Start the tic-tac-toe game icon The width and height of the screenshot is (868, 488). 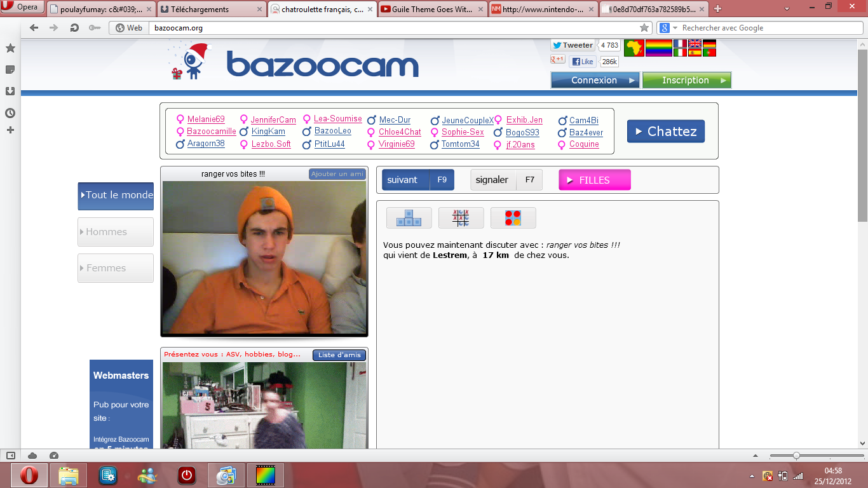tap(461, 218)
